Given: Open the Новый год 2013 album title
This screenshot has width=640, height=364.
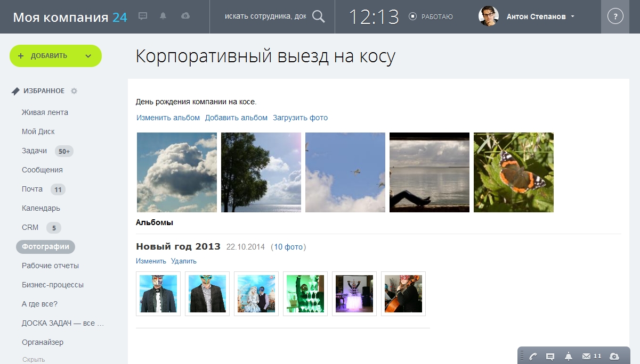Looking at the screenshot, I should 178,246.
